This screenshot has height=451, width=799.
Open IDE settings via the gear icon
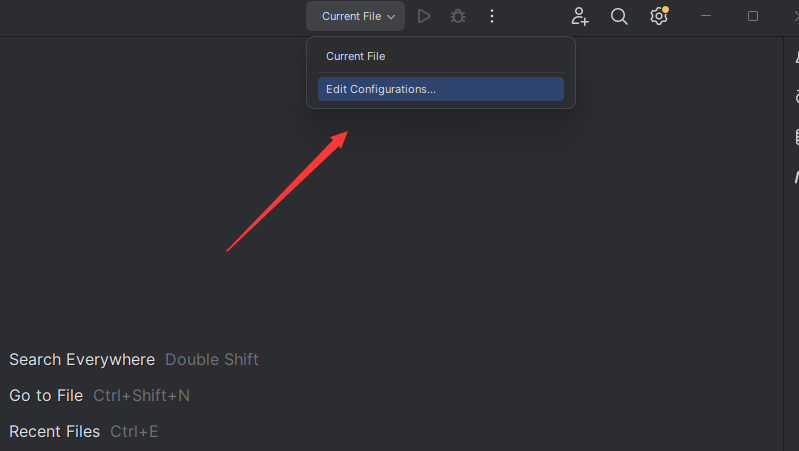coord(658,16)
